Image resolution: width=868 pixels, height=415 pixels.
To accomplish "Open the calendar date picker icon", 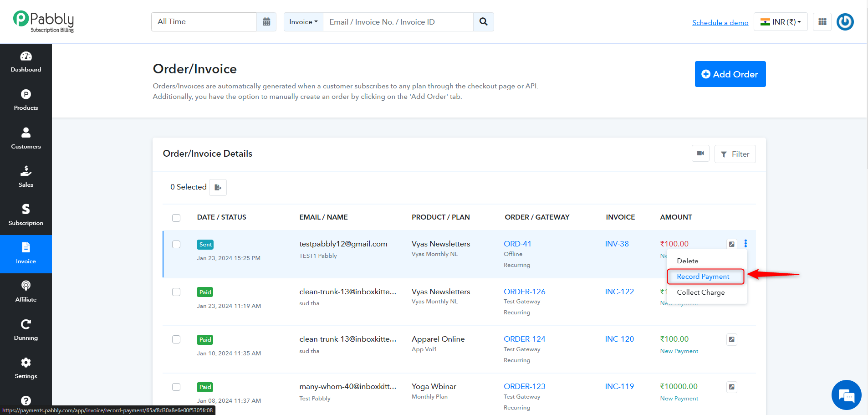I will coord(266,22).
